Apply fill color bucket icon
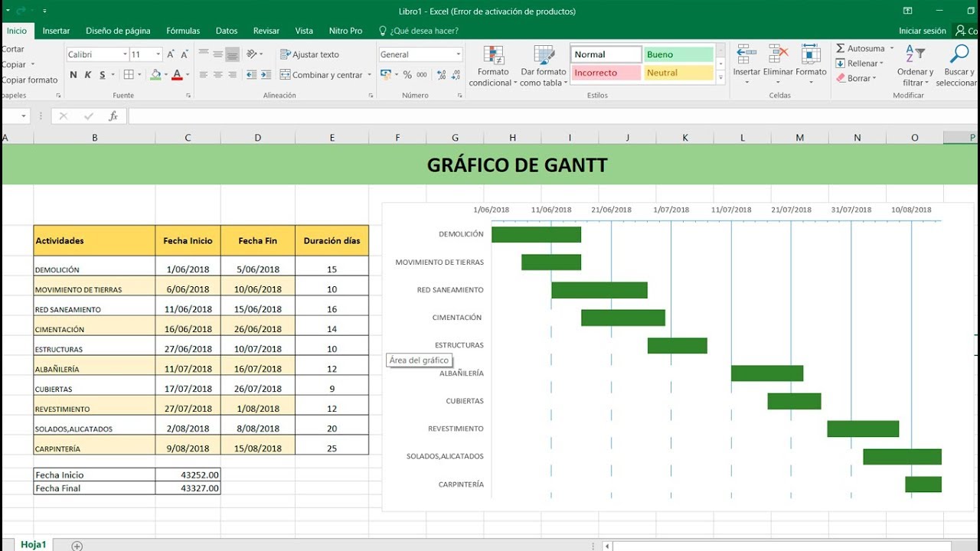This screenshot has width=980, height=551. [x=155, y=75]
